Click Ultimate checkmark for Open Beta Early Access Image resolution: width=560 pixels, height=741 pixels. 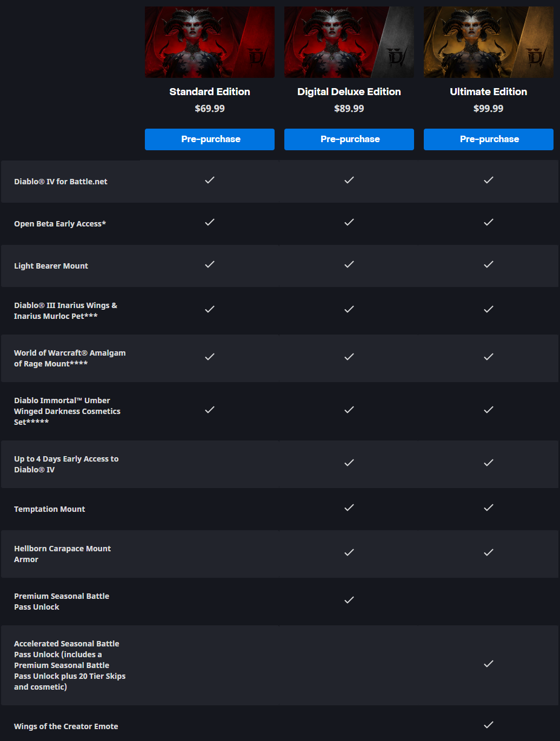[x=489, y=222]
